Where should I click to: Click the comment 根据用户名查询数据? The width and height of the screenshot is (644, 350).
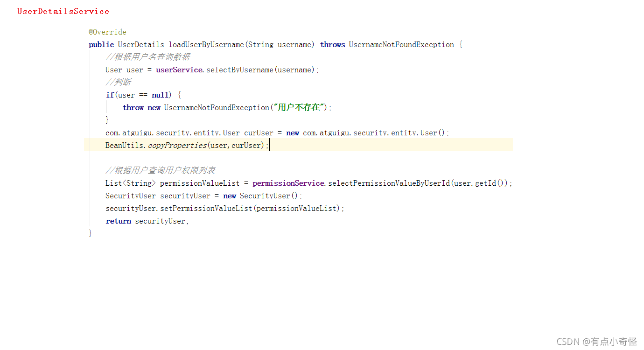[147, 57]
